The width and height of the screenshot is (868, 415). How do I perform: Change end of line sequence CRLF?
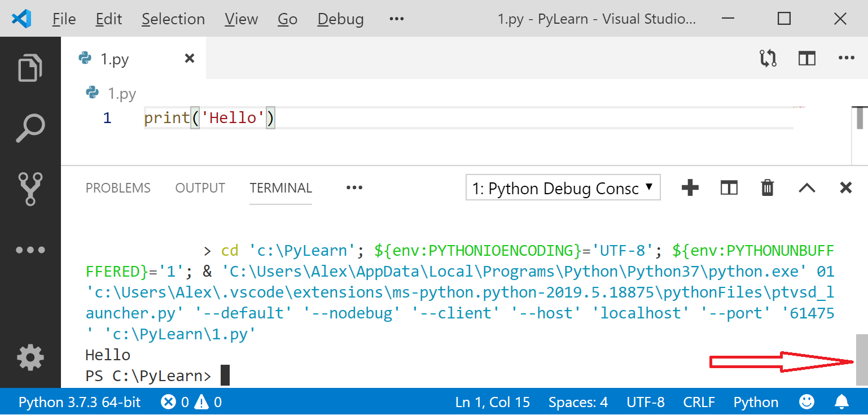tap(699, 402)
